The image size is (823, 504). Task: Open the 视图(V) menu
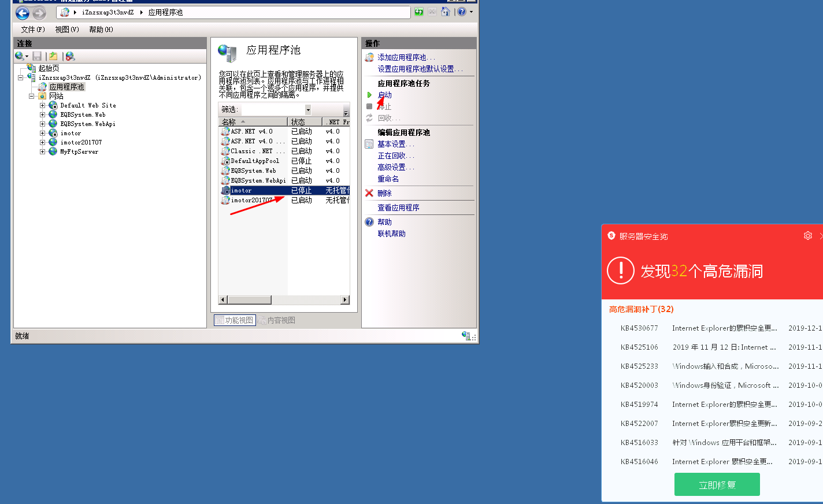66,29
